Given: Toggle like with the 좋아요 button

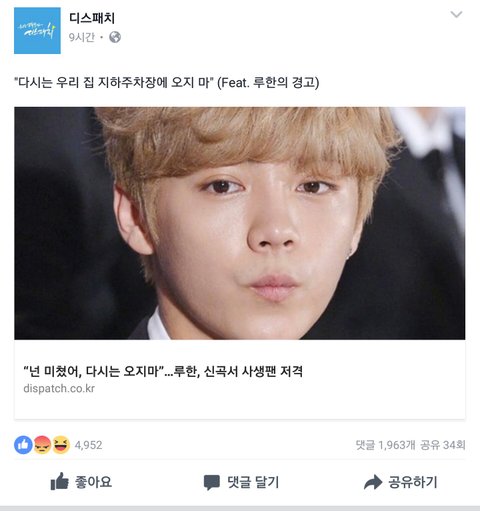Looking at the screenshot, I should pos(81,482).
